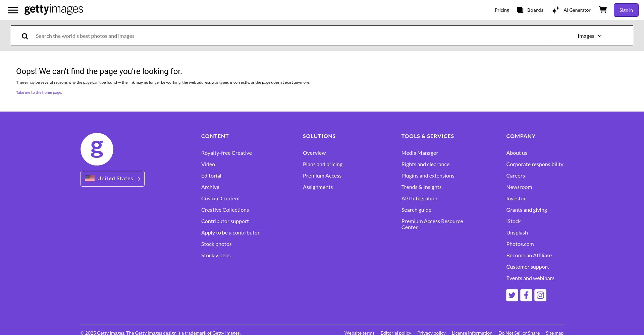The height and width of the screenshot is (335, 644).
Task: Open Royalty-free Creative link
Action: [226, 153]
